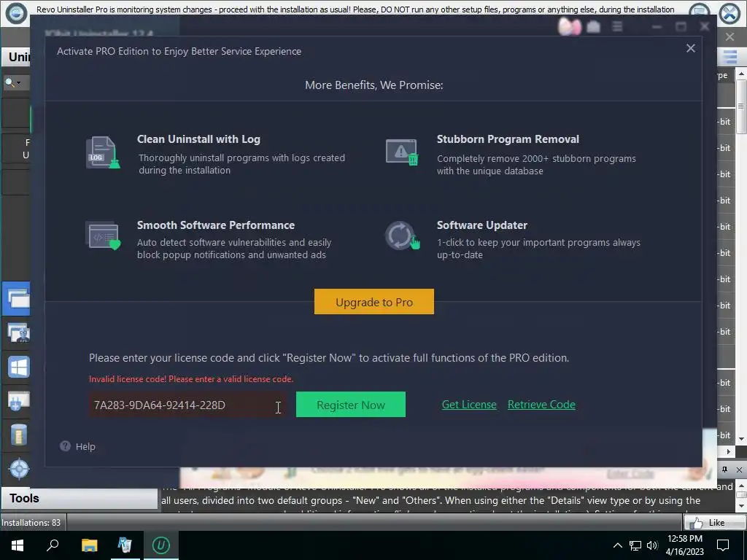Screen dimensions: 747x560
Task: Click the Revo monitoring bar round X icon
Action: [729, 13]
